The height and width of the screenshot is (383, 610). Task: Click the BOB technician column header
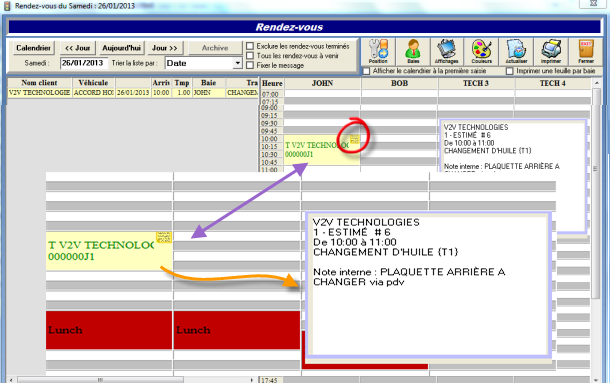[400, 83]
